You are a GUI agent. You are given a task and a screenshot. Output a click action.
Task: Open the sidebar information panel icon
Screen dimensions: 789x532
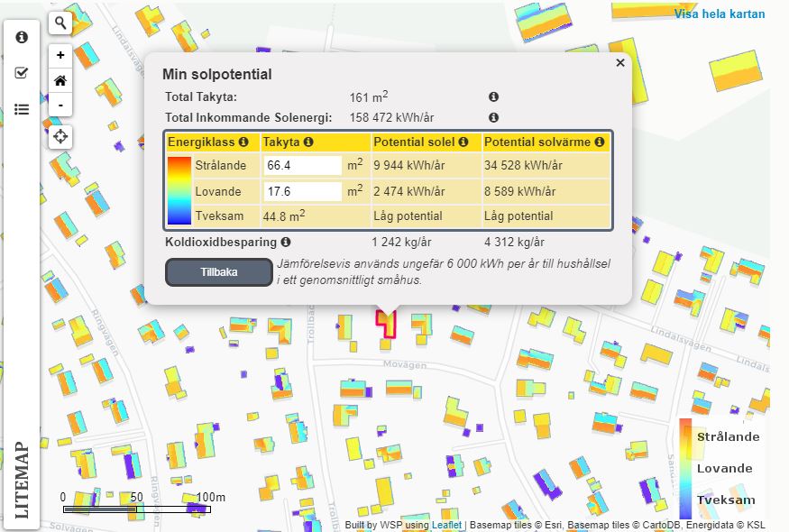[x=22, y=37]
